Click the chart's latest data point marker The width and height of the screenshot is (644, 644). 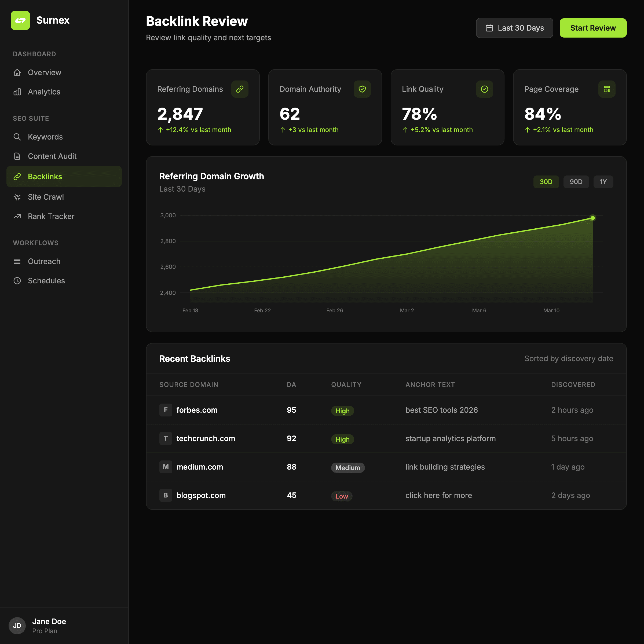point(592,218)
